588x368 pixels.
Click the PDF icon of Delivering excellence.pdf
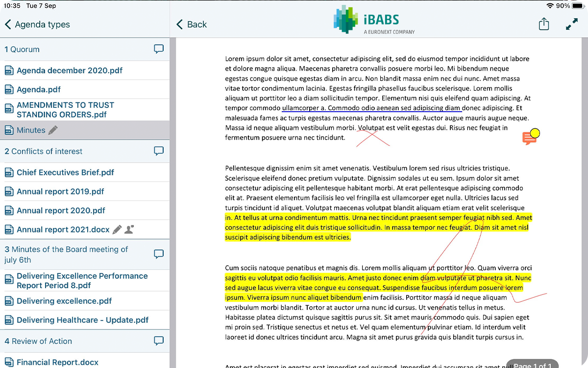coord(9,301)
